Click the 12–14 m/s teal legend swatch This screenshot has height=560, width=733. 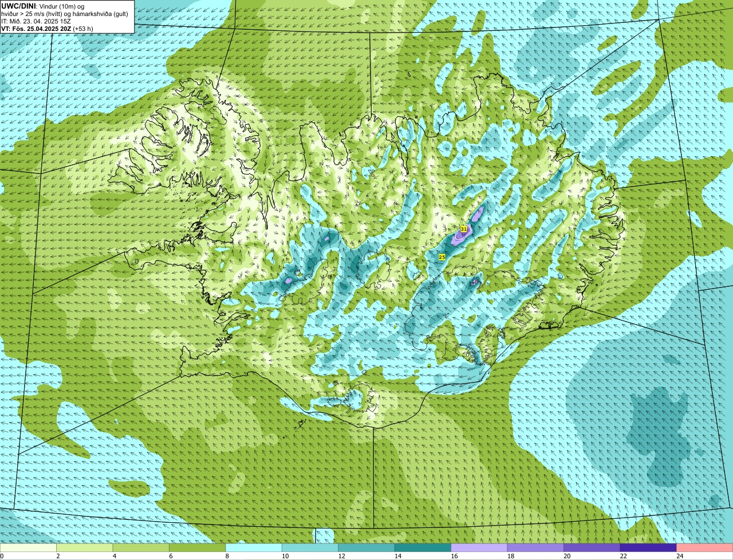[x=367, y=547]
